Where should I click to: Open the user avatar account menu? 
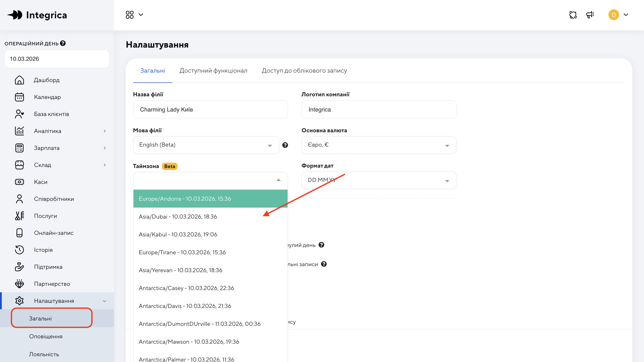click(614, 15)
